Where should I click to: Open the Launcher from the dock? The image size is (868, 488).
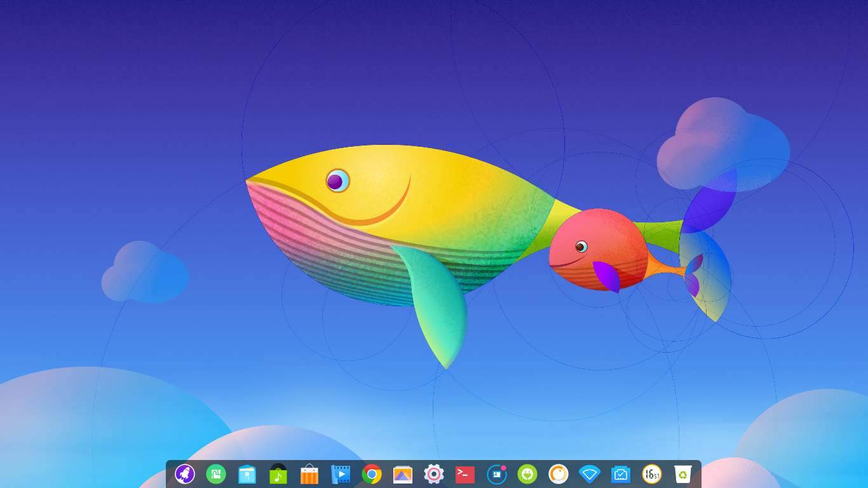coord(184,474)
